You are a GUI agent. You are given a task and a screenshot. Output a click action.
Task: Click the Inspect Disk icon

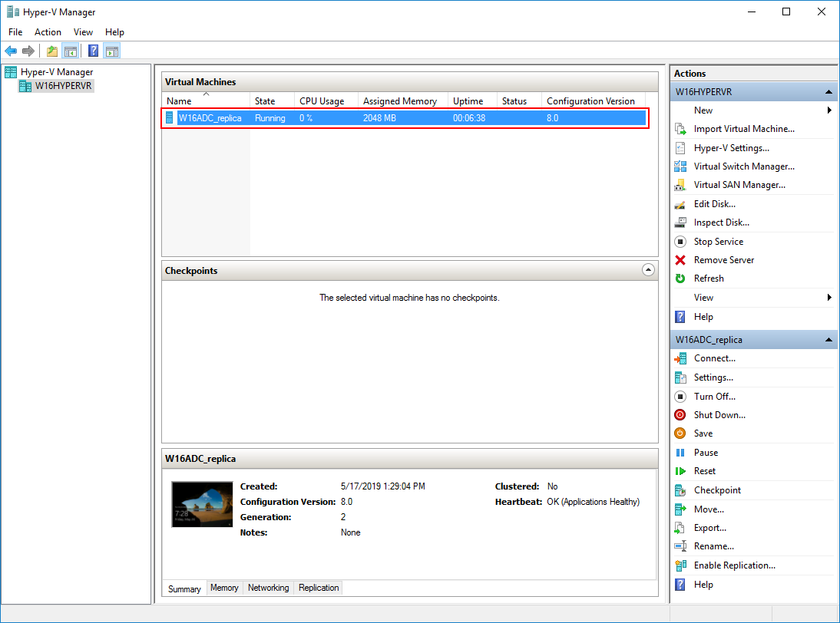[680, 222]
